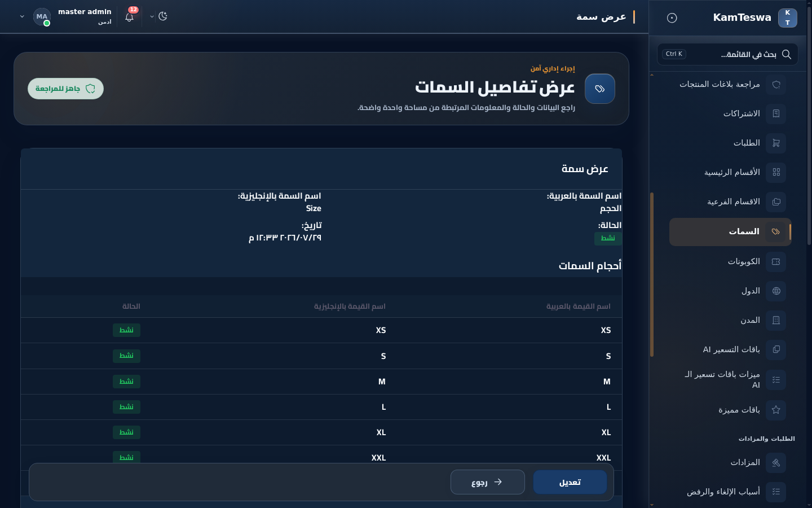
Task: Click the active badge in the S row
Action: (x=126, y=356)
